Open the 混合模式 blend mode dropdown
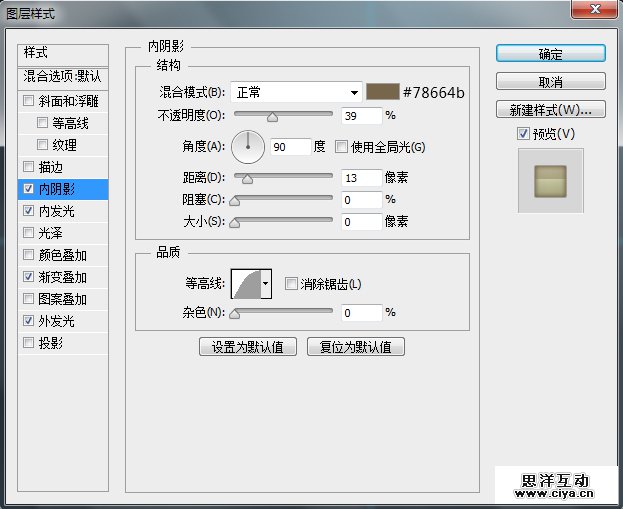 296,93
